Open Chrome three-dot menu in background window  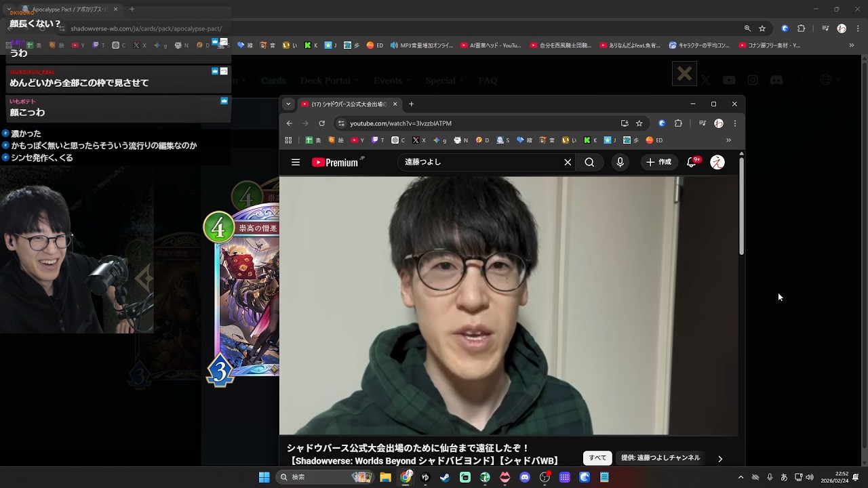click(858, 28)
